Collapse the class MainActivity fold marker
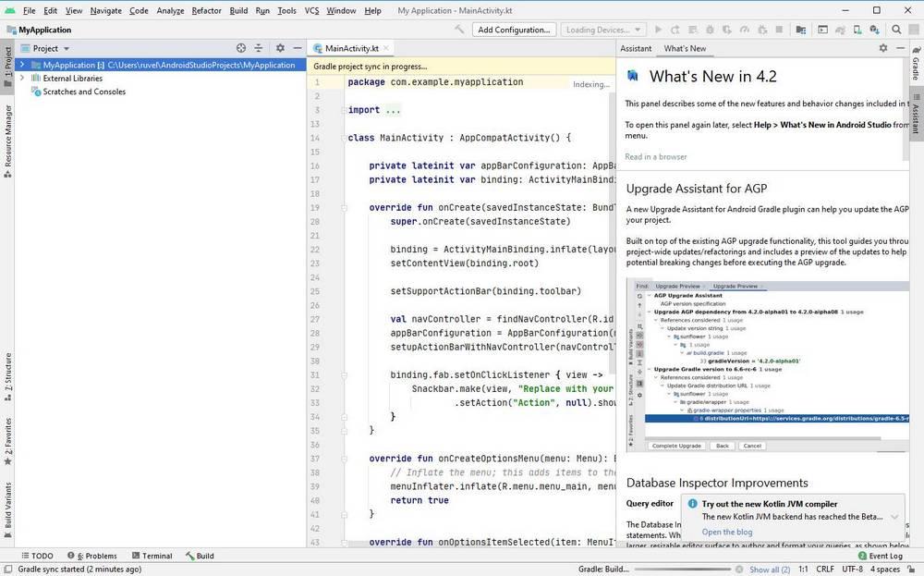 pyautogui.click(x=344, y=138)
